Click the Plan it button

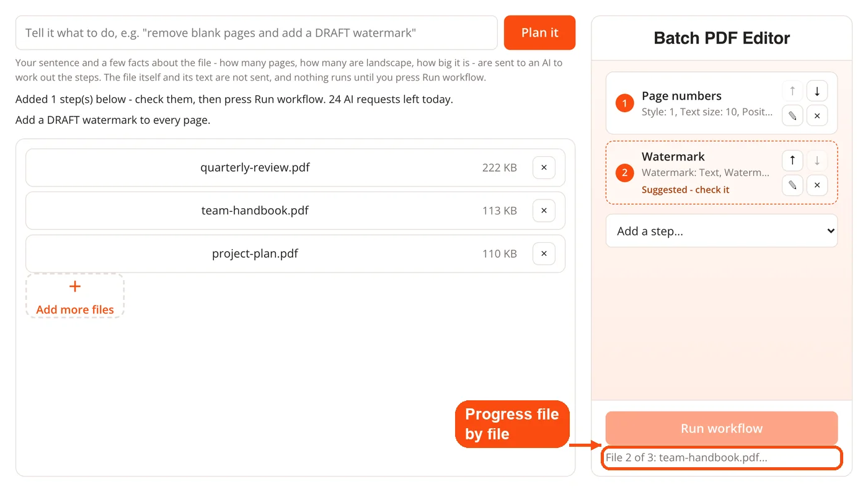pyautogui.click(x=539, y=33)
